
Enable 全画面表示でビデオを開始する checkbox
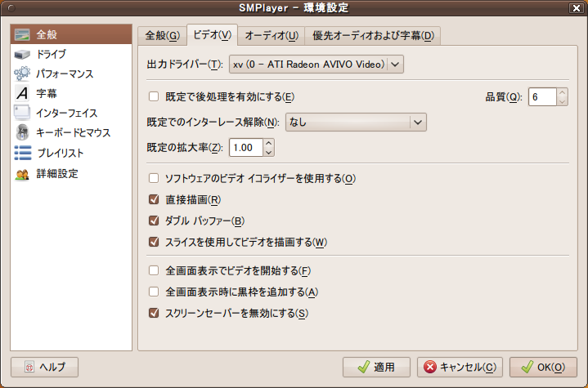154,270
